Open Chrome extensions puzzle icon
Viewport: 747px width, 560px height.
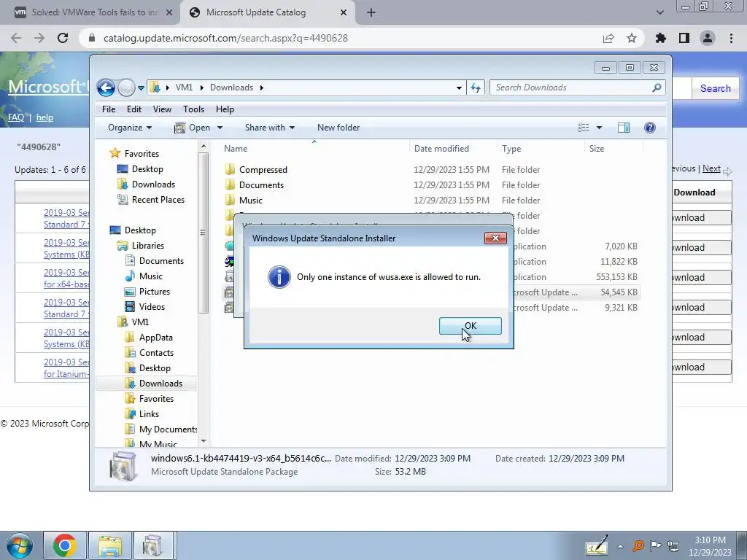click(660, 38)
